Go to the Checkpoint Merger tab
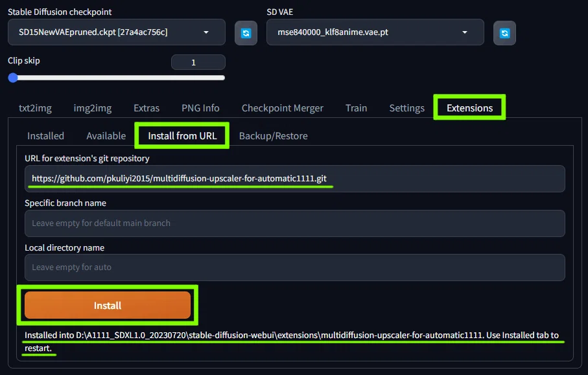588x375 pixels. click(x=283, y=108)
